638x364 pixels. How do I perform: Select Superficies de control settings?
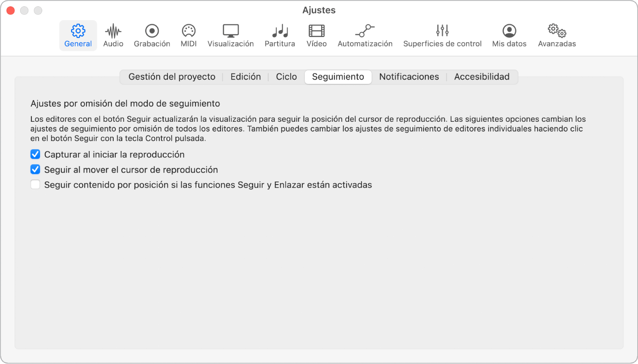442,34
